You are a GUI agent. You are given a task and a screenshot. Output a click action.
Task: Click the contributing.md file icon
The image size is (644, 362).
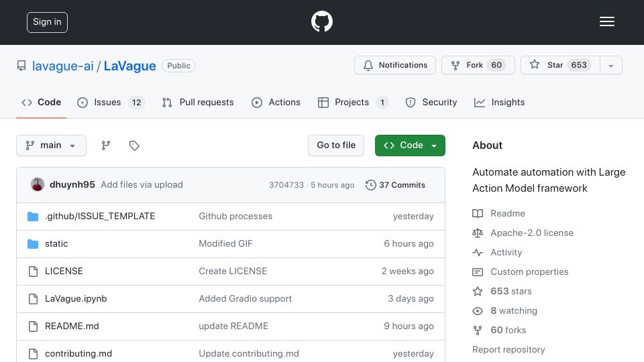click(33, 354)
